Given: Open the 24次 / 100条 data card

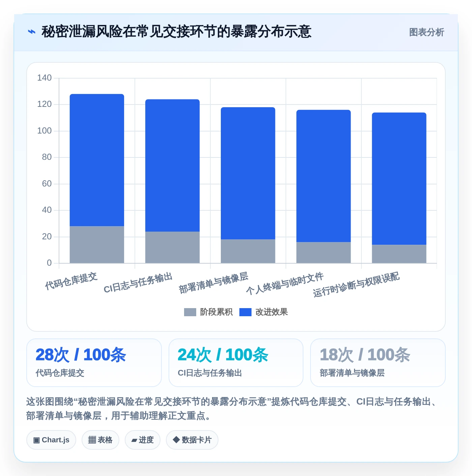Looking at the screenshot, I should click(x=236, y=363).
